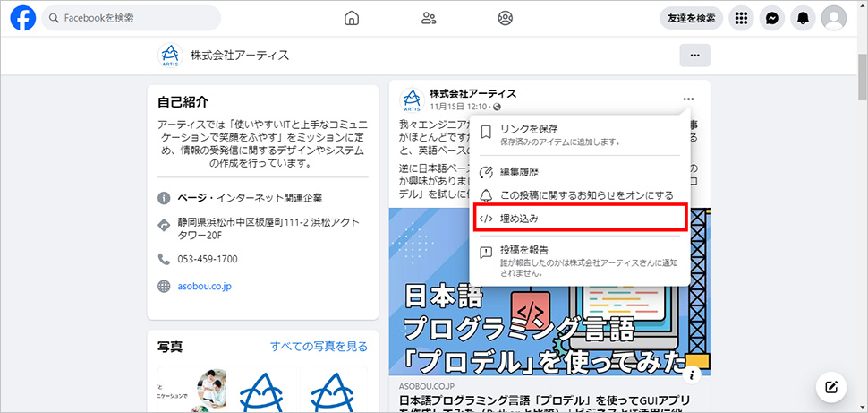Click ページ・インターネット関連企業 category text
868x413 pixels.
coord(250,197)
